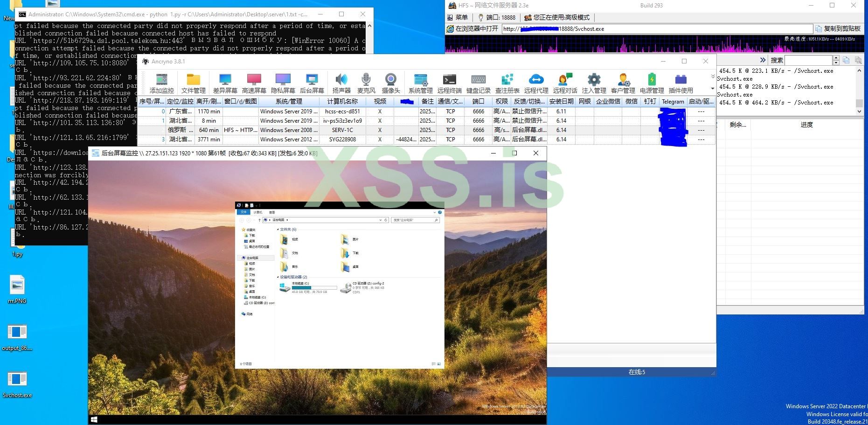The image size is (868, 425).
Task: Select the 差异屏幕 blue monitor icon
Action: (225, 83)
